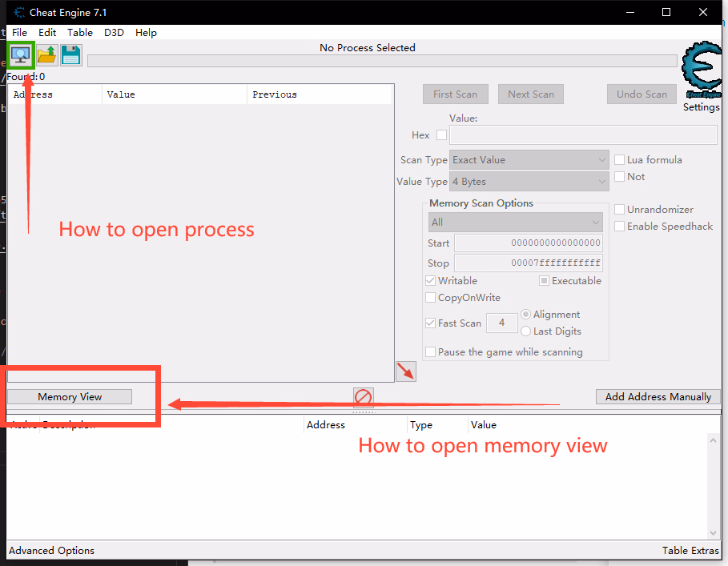This screenshot has height=566, width=728.
Task: Open the Value Type dropdown
Action: [529, 182]
